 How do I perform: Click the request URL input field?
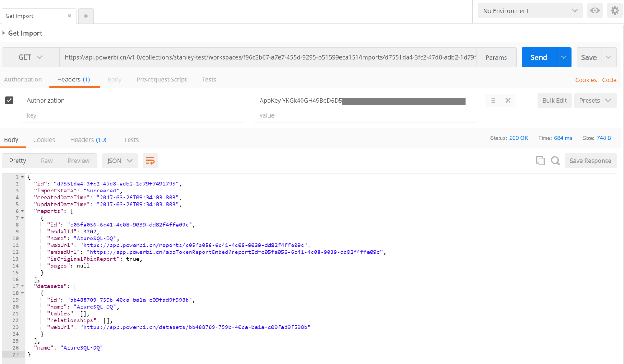click(268, 57)
